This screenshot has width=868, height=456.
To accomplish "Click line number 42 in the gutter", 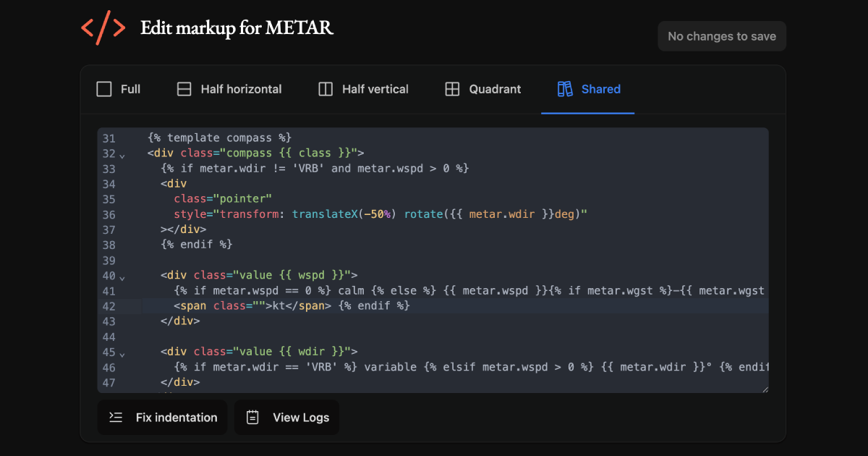I will (x=109, y=306).
